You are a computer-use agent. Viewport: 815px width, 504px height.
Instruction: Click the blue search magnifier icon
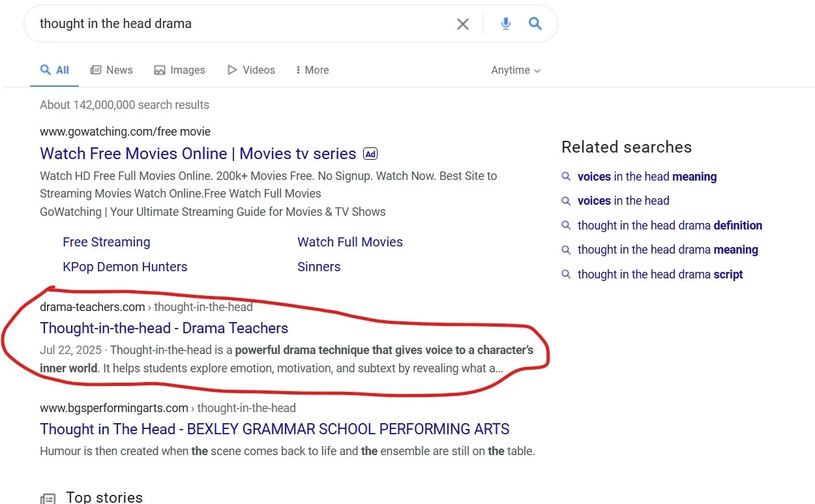[535, 23]
